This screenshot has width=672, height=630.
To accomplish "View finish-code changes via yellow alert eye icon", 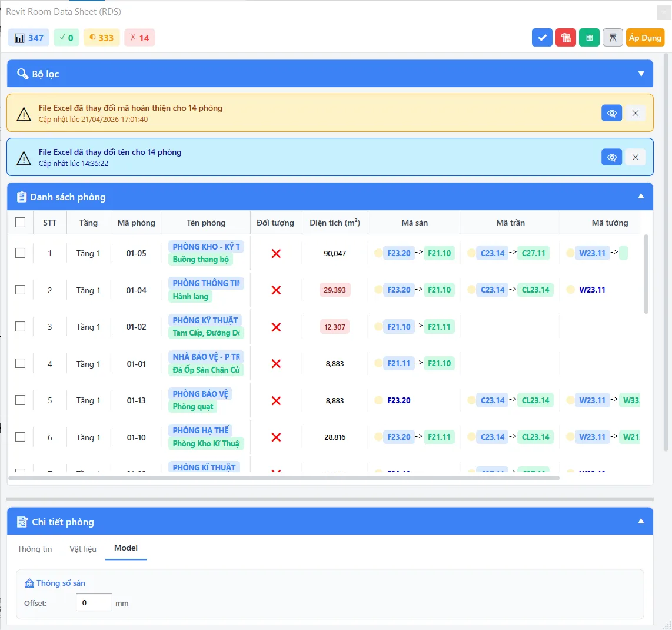I will (x=611, y=113).
